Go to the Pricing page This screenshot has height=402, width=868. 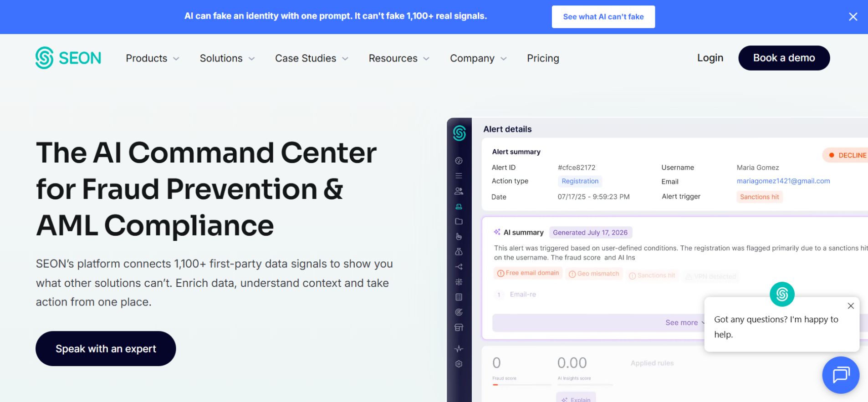[x=543, y=58]
